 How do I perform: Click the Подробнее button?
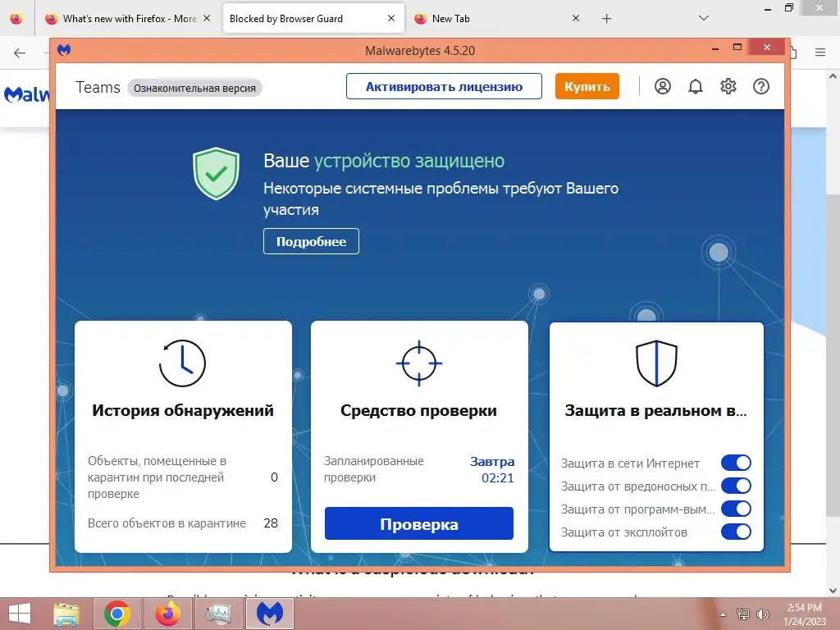click(x=311, y=242)
